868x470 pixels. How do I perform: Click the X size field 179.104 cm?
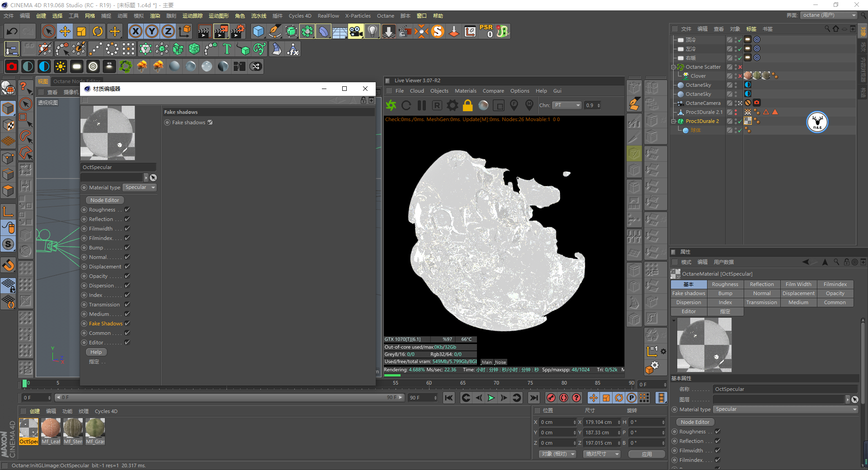601,422
